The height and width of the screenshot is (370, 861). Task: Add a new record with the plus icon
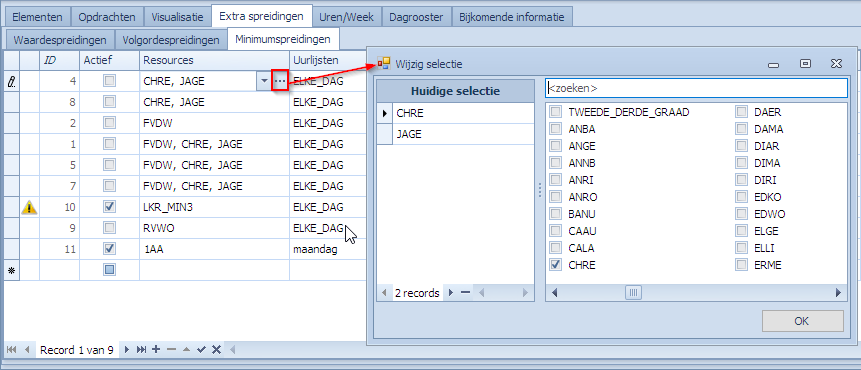pyautogui.click(x=156, y=349)
